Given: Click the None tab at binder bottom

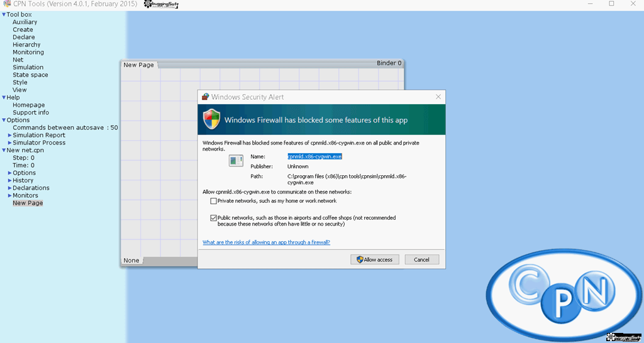Looking at the screenshot, I should click(x=131, y=261).
